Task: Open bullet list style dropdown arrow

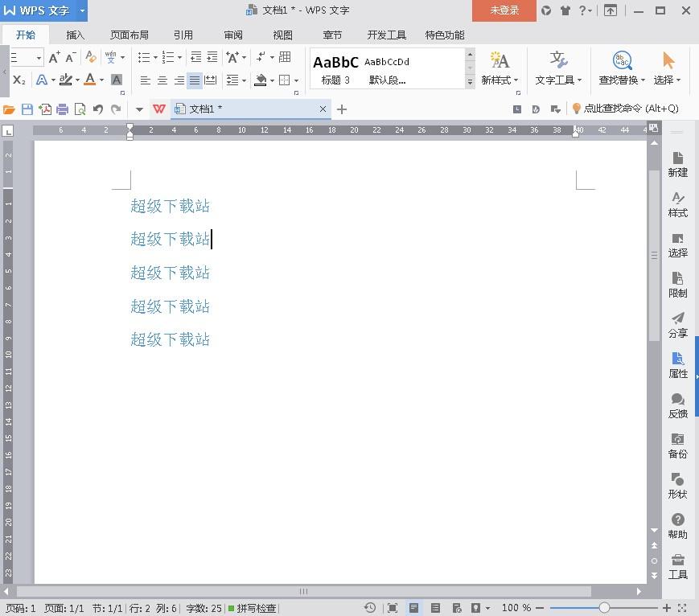Action: [x=155, y=58]
